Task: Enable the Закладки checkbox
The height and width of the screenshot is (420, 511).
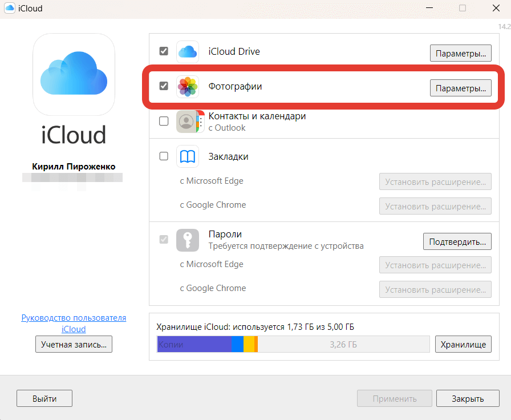Action: [164, 156]
